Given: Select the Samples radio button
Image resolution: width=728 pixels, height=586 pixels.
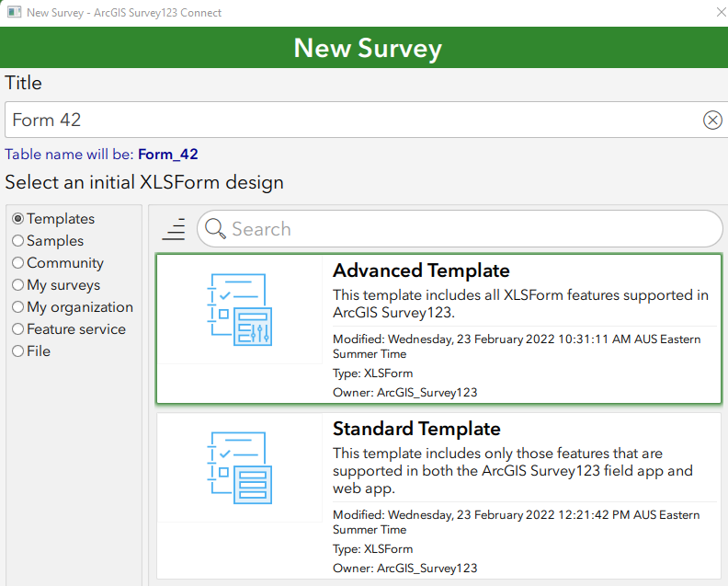Looking at the screenshot, I should (x=18, y=241).
